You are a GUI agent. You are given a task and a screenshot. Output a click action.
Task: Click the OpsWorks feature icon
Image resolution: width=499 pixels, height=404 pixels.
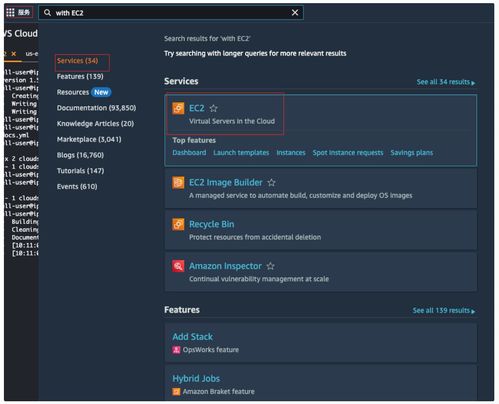point(176,350)
